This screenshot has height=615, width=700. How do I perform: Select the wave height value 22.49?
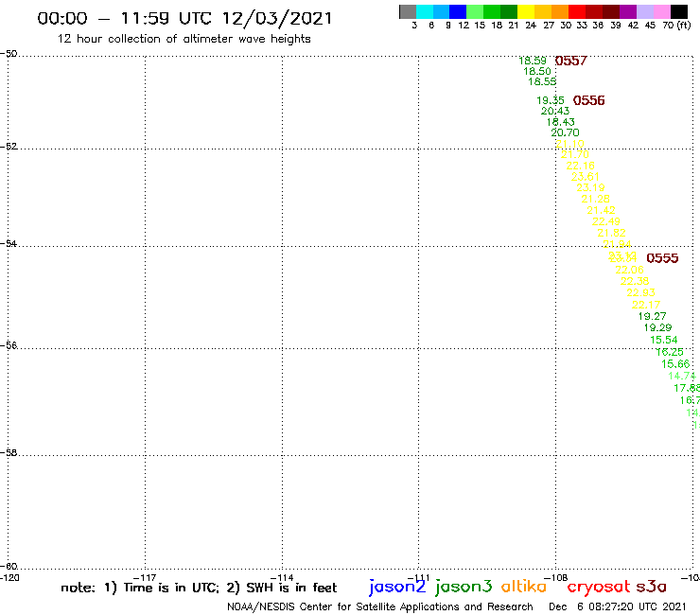pos(606,221)
